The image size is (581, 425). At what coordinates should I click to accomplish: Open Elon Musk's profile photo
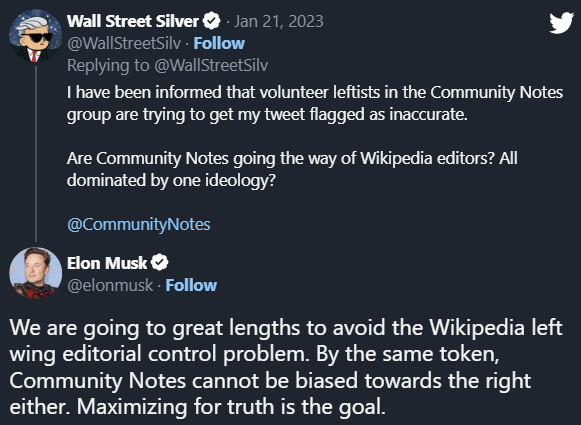pyautogui.click(x=35, y=273)
